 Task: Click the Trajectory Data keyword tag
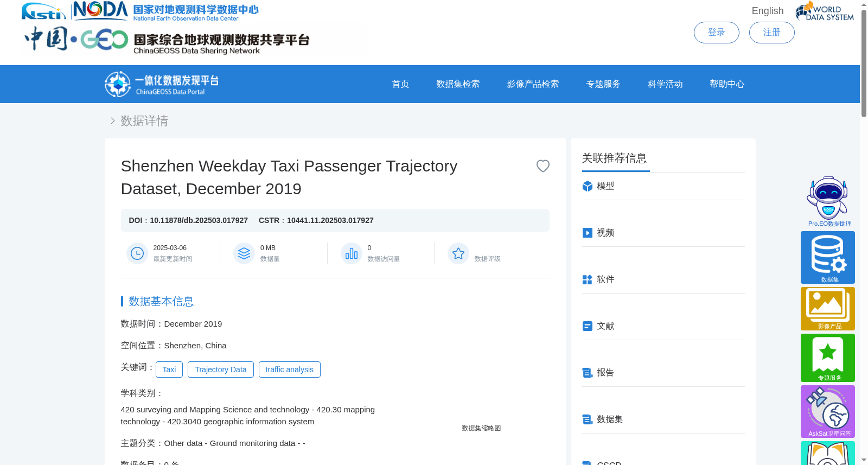221,370
